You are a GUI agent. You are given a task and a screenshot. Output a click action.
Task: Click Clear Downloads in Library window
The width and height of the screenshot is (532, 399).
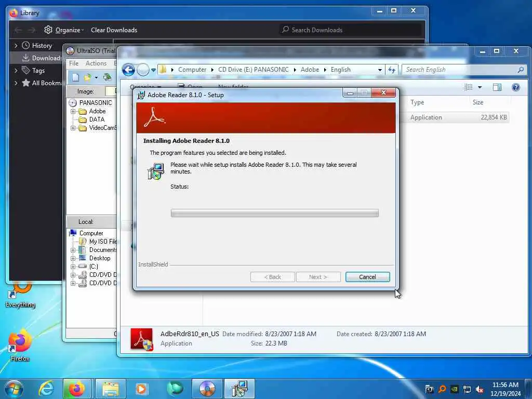(x=114, y=30)
